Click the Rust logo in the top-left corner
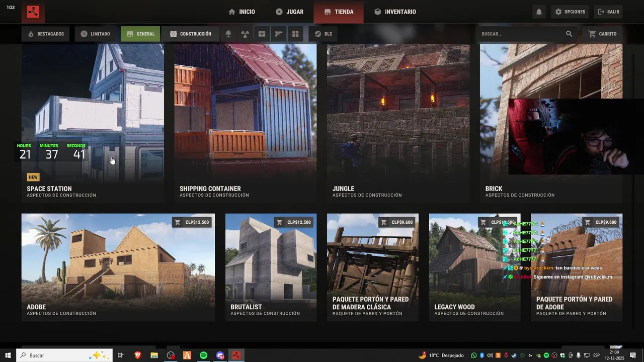This screenshot has height=362, width=644. [x=33, y=12]
